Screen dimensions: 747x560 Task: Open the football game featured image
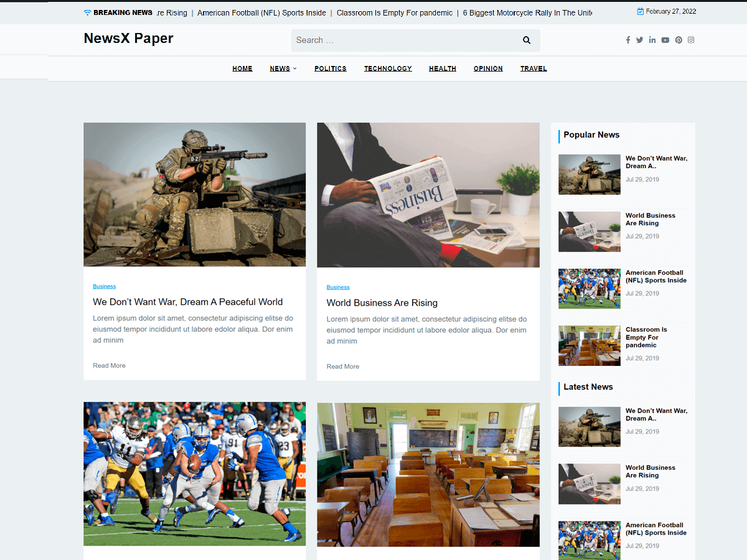[x=194, y=474]
